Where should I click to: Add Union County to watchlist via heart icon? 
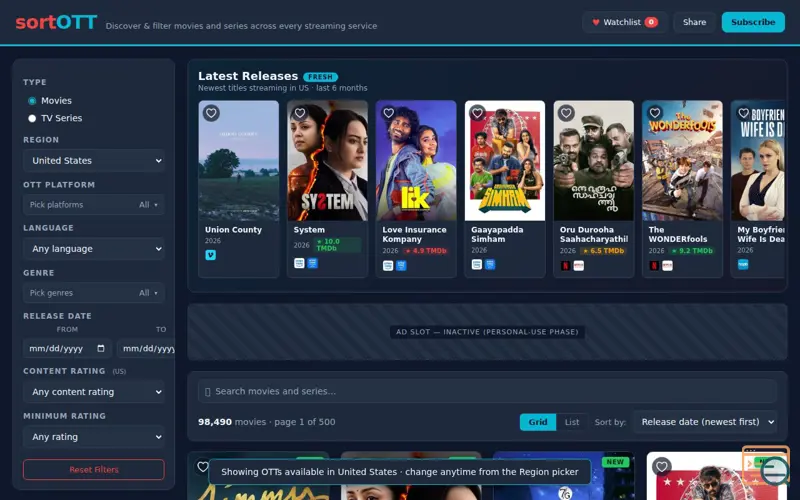coord(211,113)
